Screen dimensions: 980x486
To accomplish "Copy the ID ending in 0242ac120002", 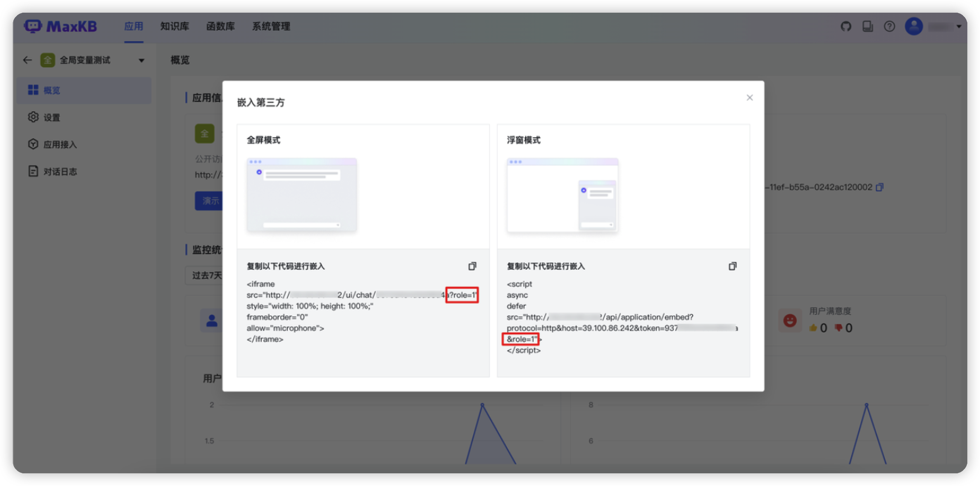I will pyautogui.click(x=879, y=187).
